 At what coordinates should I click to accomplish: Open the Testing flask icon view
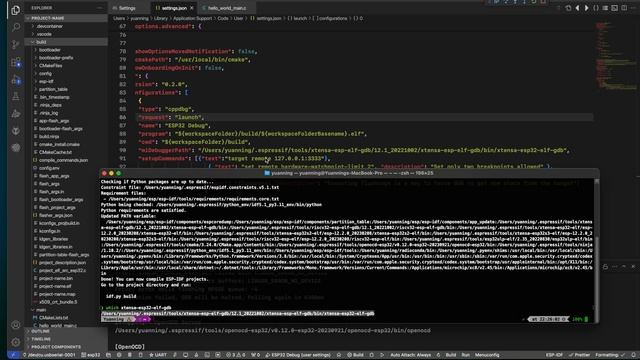16,97
